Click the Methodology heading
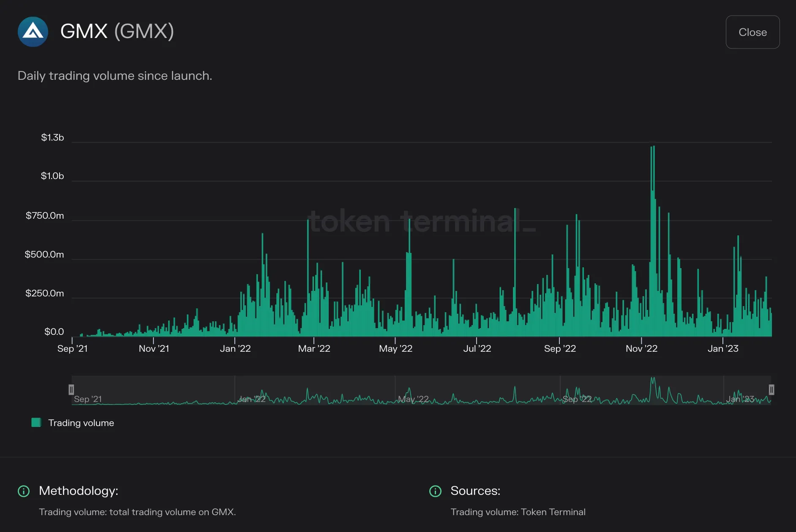 tap(79, 491)
